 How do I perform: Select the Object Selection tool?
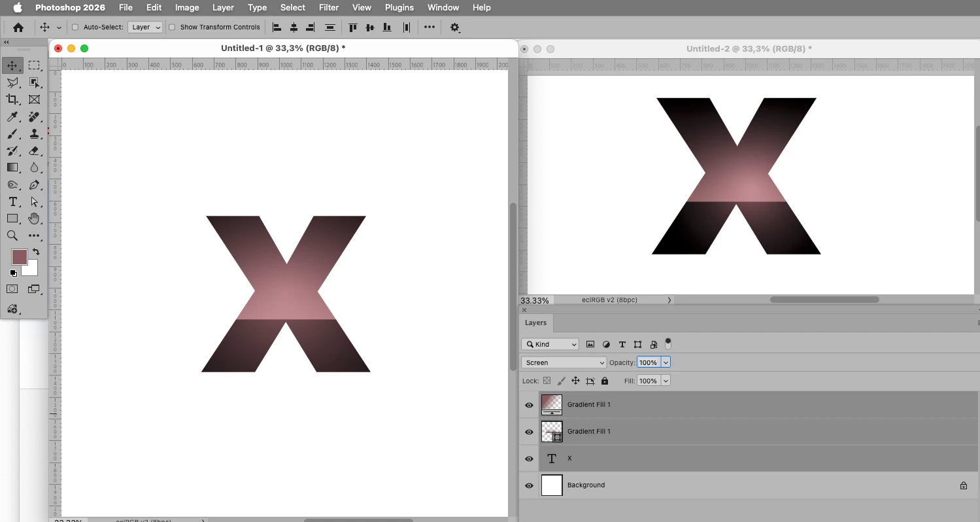35,82
